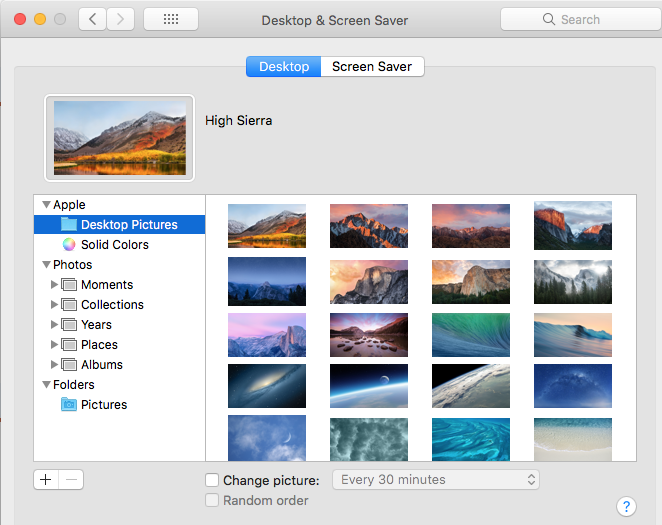Click the Places album icon
662x525 pixels.
click(x=69, y=344)
